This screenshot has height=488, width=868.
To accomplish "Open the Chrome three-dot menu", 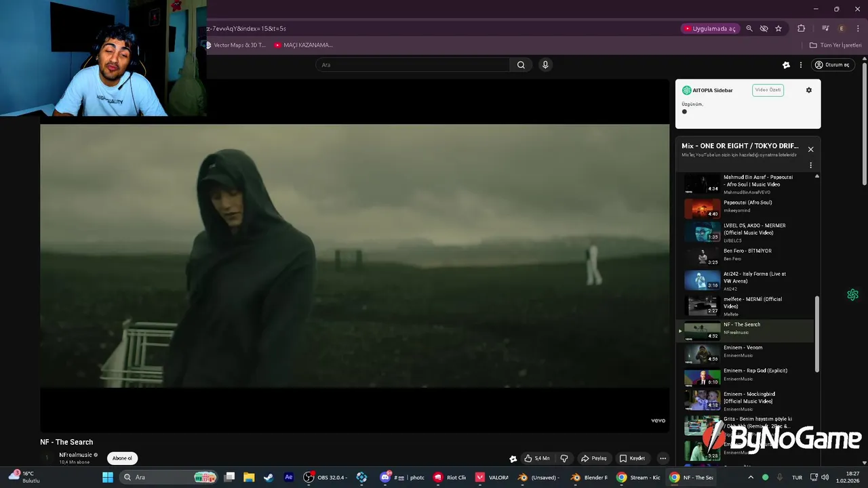I will tap(858, 28).
